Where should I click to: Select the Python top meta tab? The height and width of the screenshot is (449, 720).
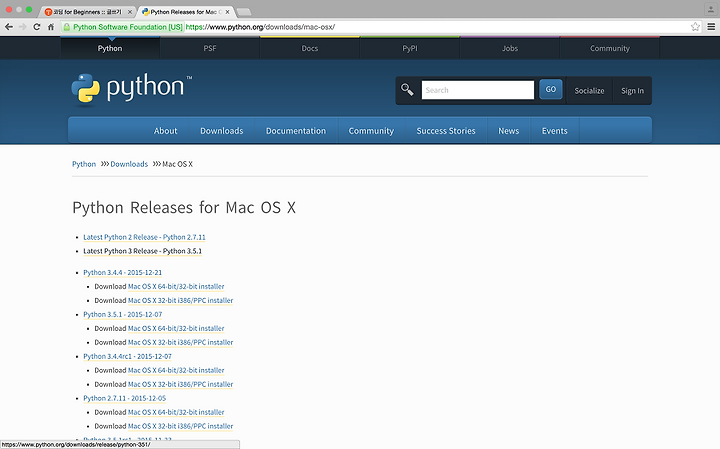tap(110, 48)
